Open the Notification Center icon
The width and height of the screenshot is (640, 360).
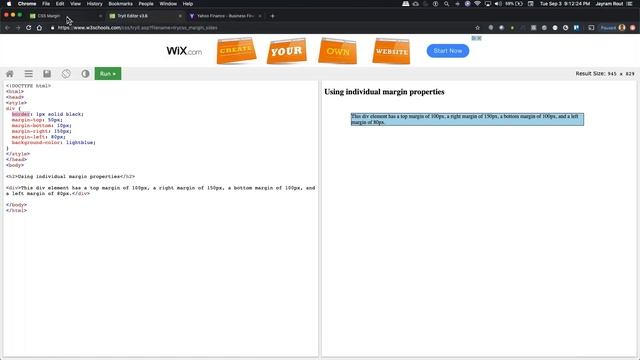pyautogui.click(x=629, y=4)
